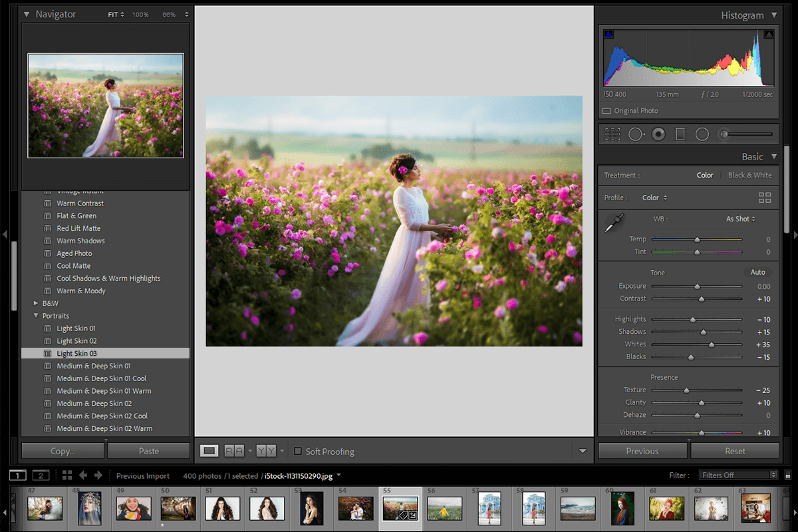The height and width of the screenshot is (532, 798).
Task: Select the Loupe view icon in toolbar
Action: tap(209, 451)
